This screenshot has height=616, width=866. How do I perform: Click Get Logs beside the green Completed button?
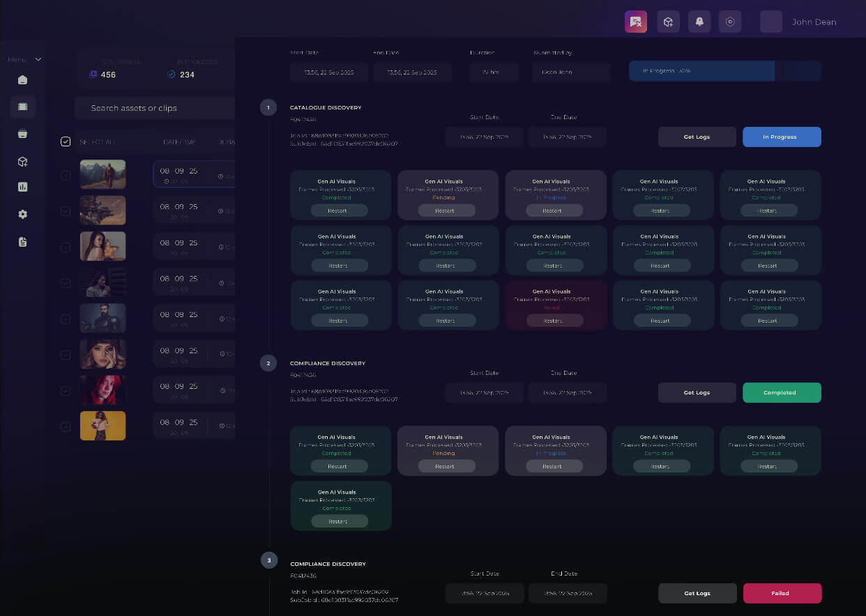point(697,392)
